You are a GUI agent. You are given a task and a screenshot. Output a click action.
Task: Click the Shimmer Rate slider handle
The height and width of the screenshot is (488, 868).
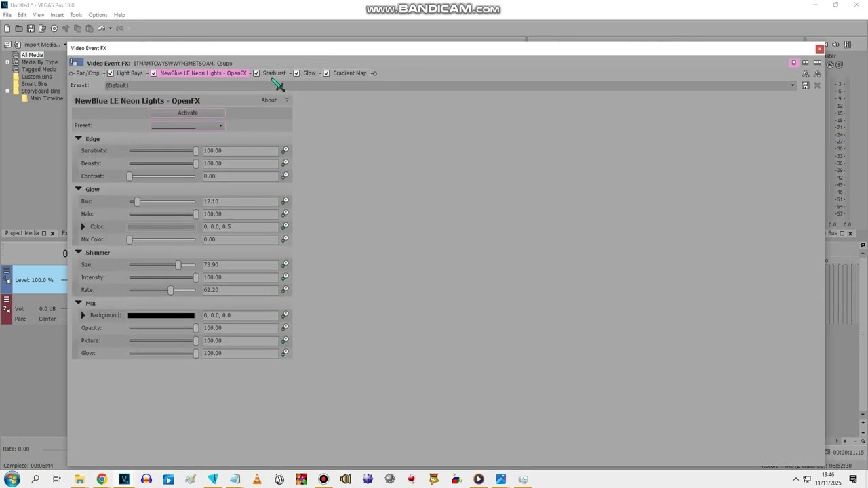(170, 290)
